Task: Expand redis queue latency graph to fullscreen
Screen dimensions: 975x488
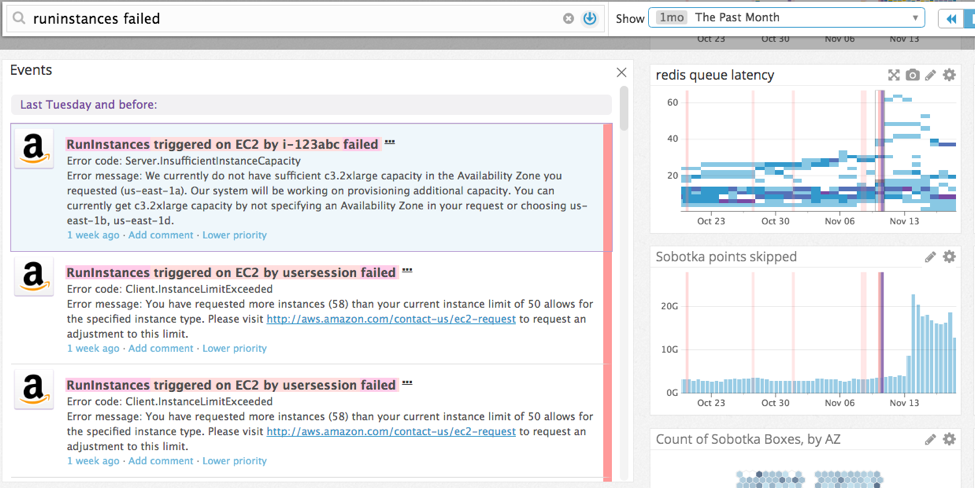Action: click(x=894, y=75)
